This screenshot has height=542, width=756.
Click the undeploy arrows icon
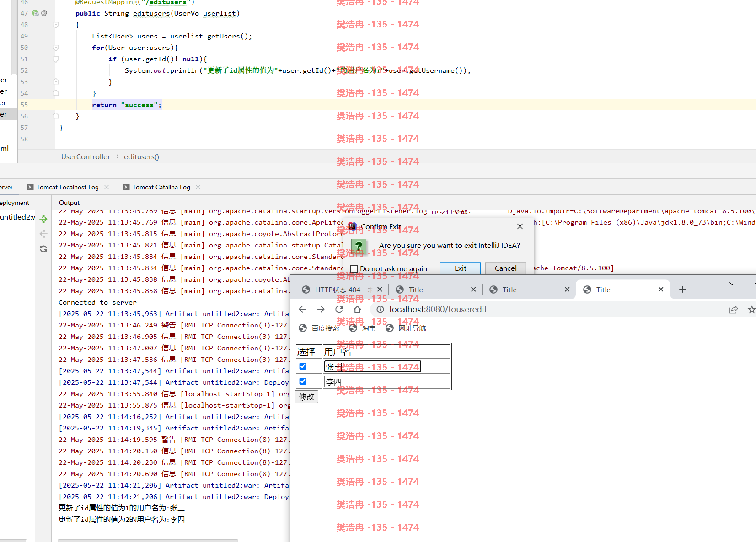(x=43, y=234)
